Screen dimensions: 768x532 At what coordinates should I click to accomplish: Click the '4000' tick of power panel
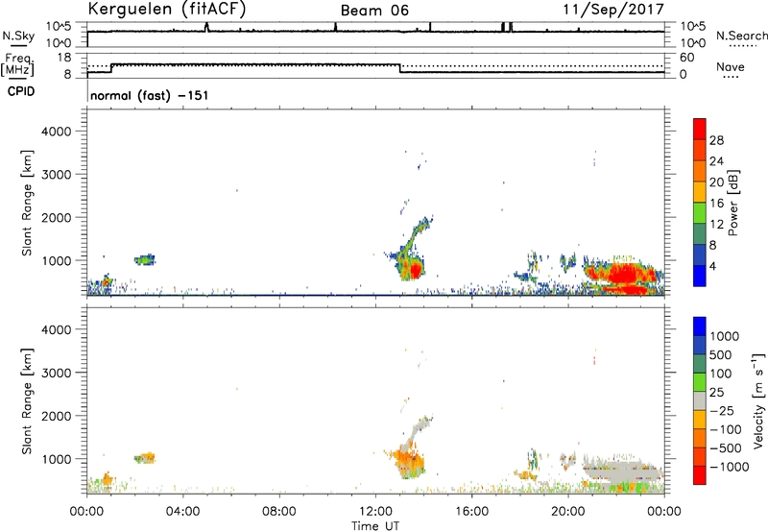57,132
